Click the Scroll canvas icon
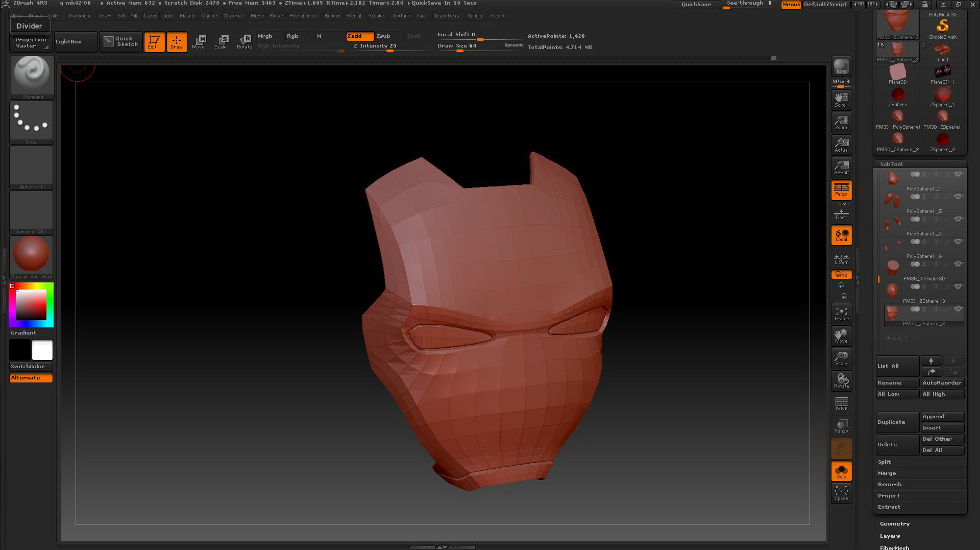This screenshot has height=550, width=980. pos(841,100)
